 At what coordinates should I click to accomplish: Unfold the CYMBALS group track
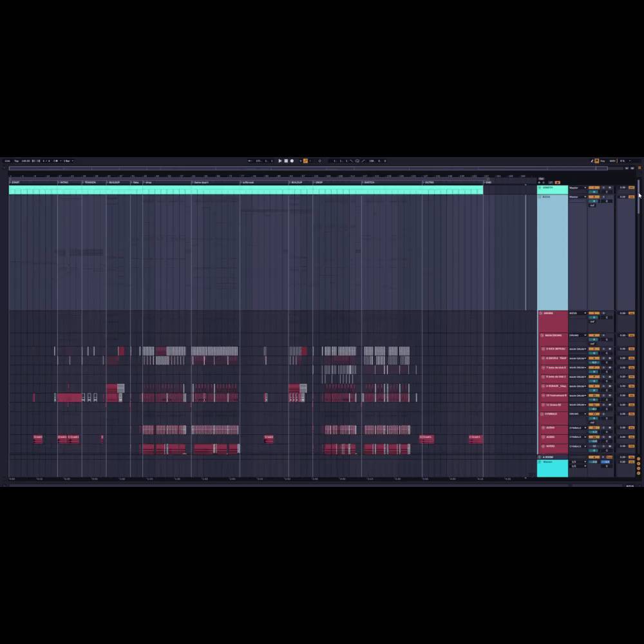[x=542, y=414]
